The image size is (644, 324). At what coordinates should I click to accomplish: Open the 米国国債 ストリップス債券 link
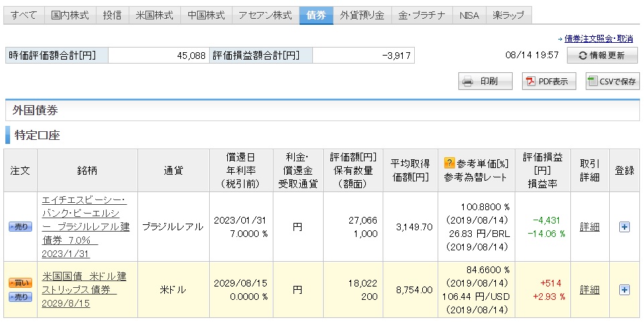click(x=84, y=290)
